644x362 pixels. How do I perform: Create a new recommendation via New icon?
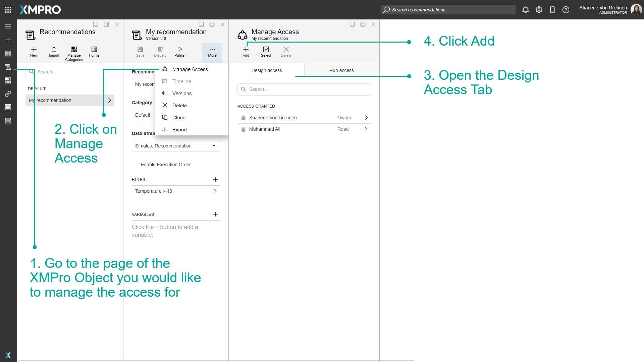coord(34,51)
